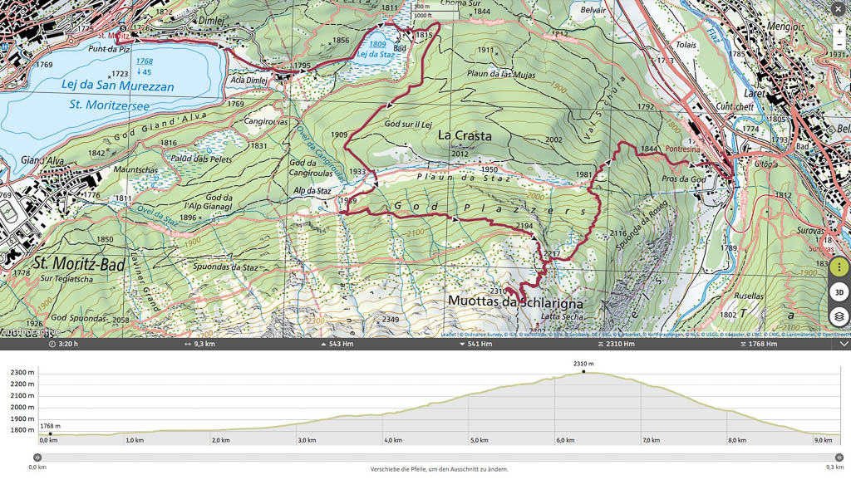This screenshot has width=851, height=504.
Task: Click the 3:20 h duration stat
Action: (x=64, y=344)
